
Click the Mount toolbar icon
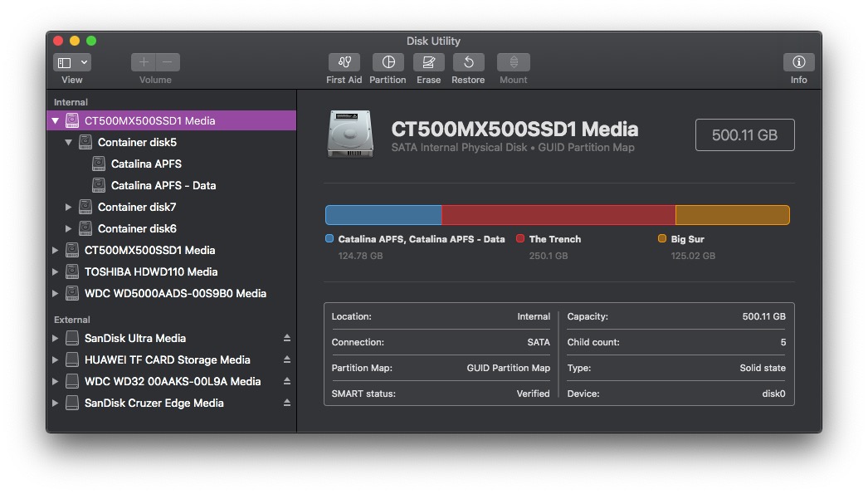[514, 62]
